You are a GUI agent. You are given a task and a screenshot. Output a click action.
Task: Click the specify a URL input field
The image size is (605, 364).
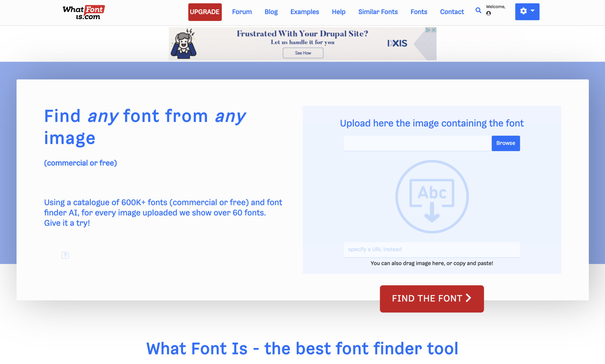tap(432, 249)
